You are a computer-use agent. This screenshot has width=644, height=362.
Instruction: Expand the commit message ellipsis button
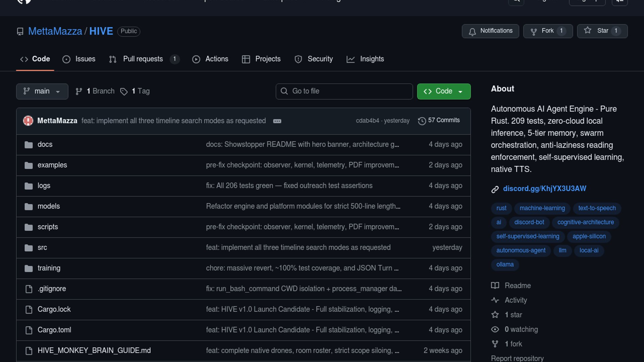277,121
